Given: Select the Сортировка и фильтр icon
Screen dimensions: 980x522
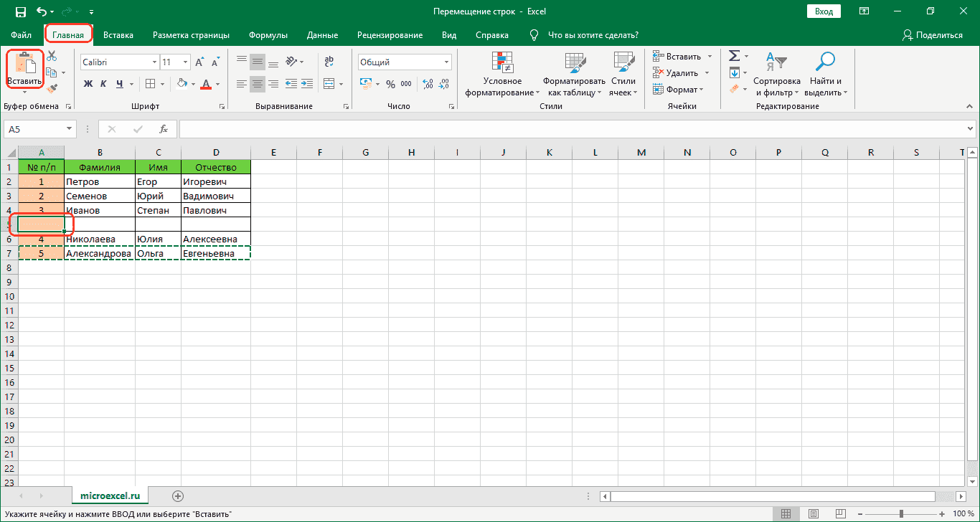Looking at the screenshot, I should pyautogui.click(x=777, y=72).
